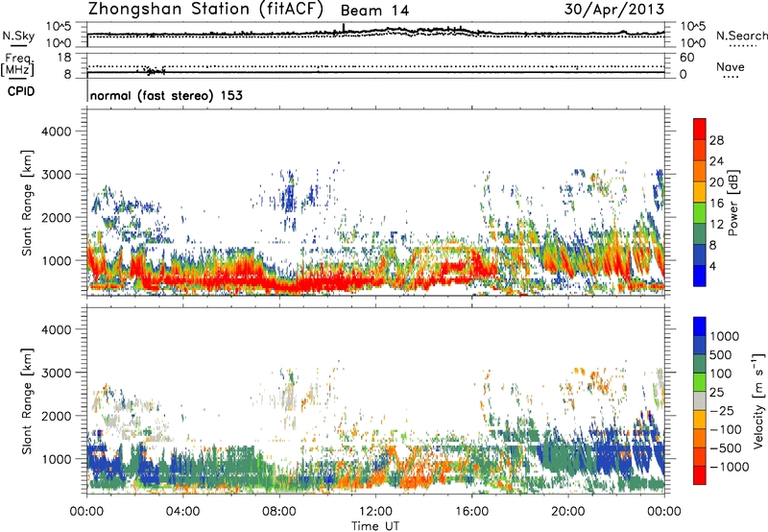The height and width of the screenshot is (532, 768).
Task: Select the "Freq. [MHz]" axis label
Action: click(18, 64)
